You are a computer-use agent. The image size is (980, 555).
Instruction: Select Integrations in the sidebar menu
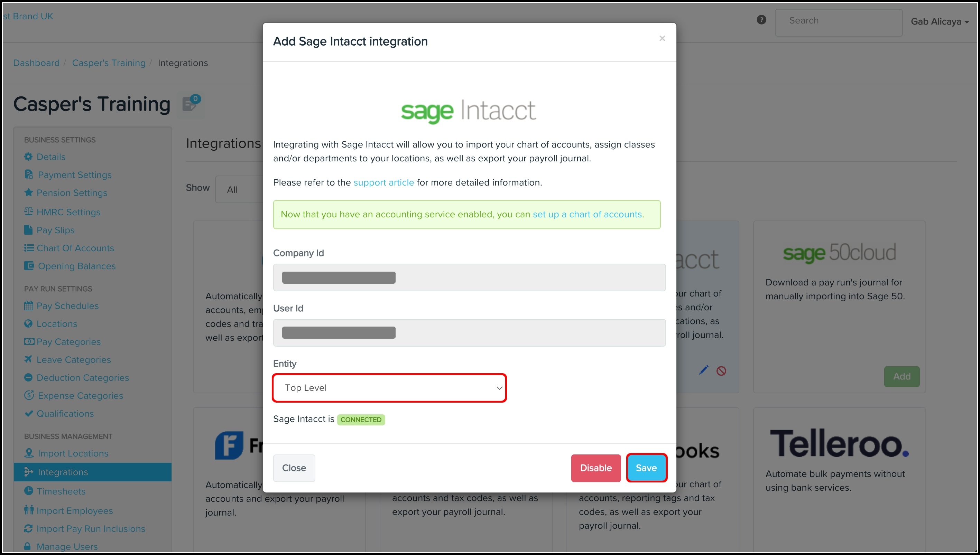[63, 472]
